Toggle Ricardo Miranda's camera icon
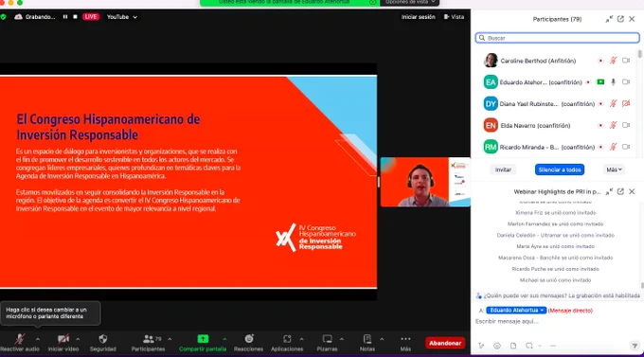The width and height of the screenshot is (644, 357). tap(626, 147)
